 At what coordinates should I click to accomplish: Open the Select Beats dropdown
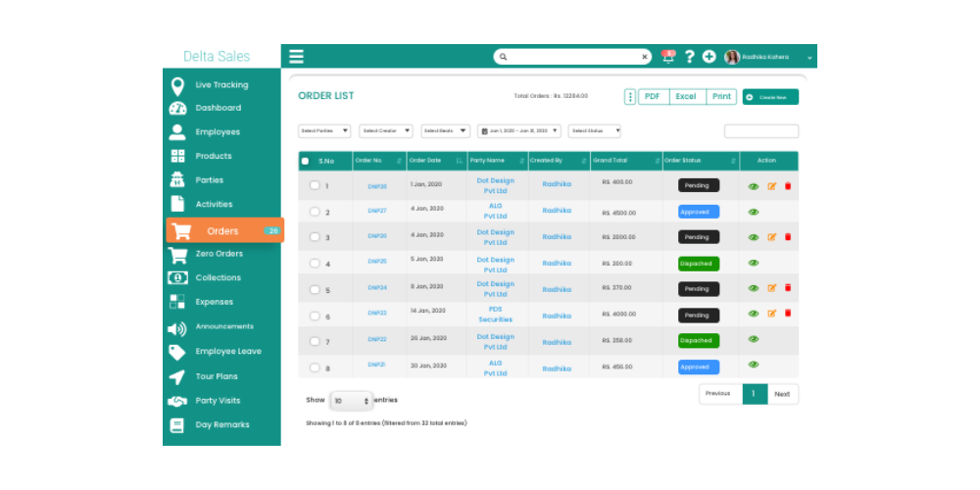coord(445,131)
